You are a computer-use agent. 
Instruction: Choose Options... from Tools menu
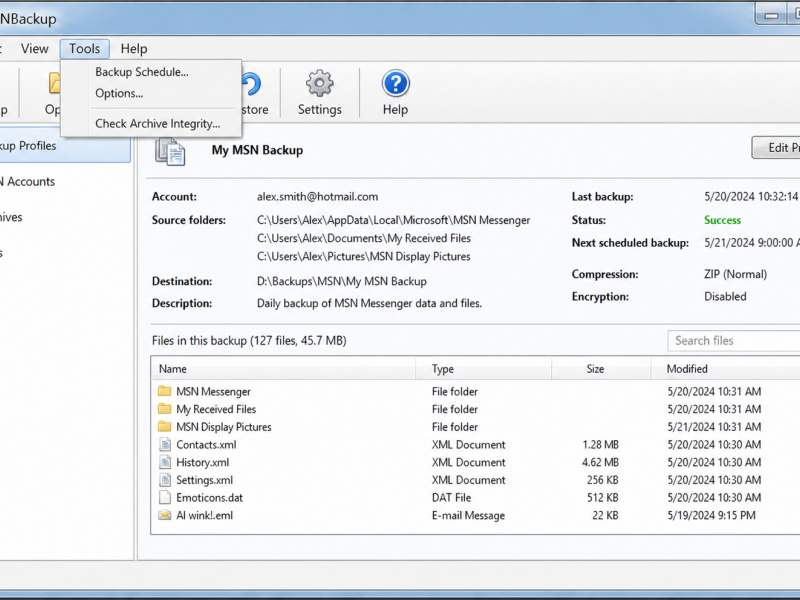click(119, 93)
